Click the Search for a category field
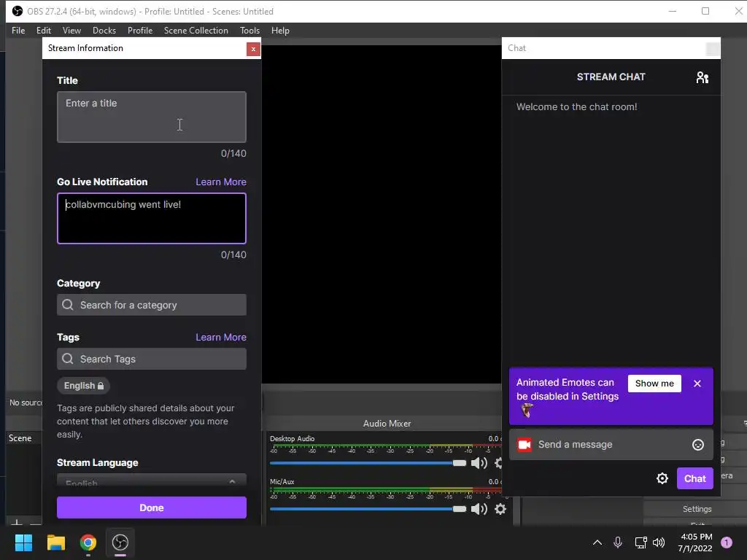The image size is (747, 560). (x=152, y=305)
